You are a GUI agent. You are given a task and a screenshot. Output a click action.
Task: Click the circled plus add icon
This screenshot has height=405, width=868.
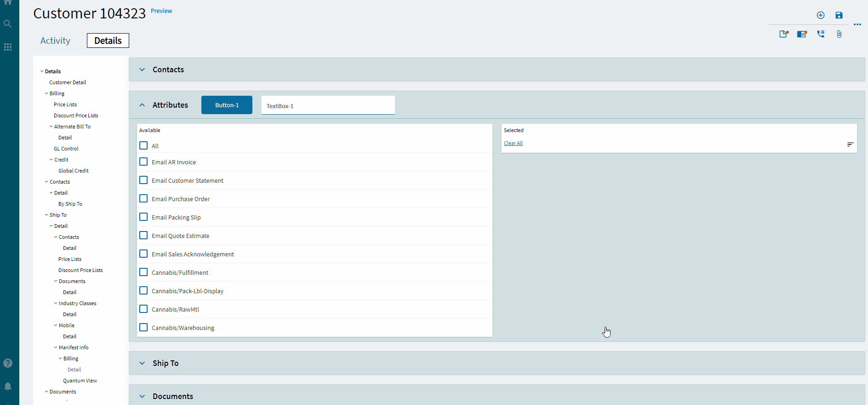tap(821, 15)
